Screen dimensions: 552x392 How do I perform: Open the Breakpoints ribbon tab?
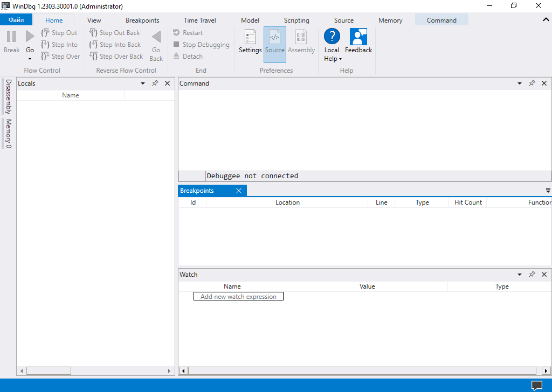[x=142, y=20]
